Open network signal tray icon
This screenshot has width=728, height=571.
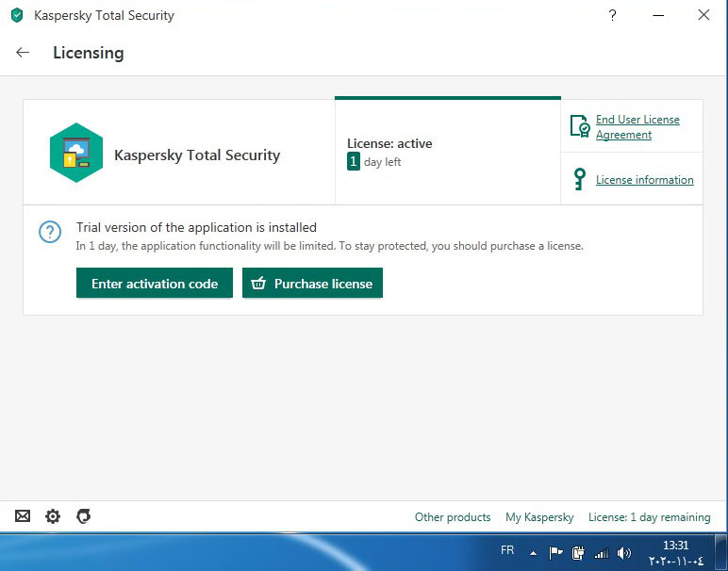point(602,552)
